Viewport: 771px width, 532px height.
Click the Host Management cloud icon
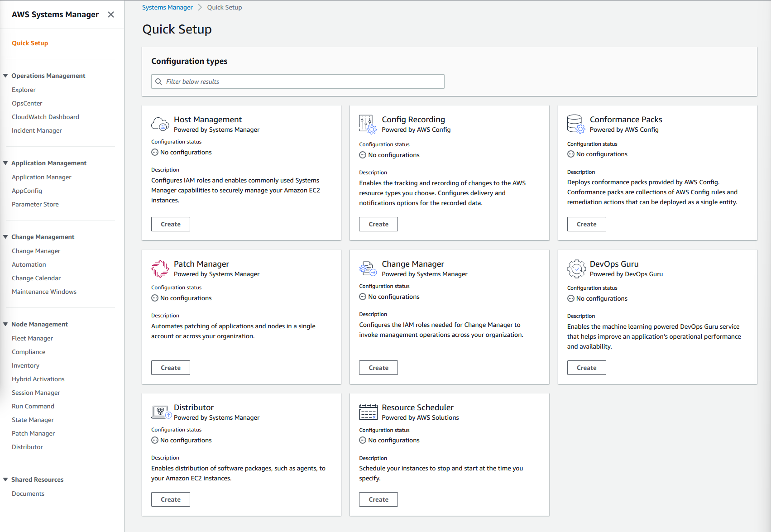[160, 124]
